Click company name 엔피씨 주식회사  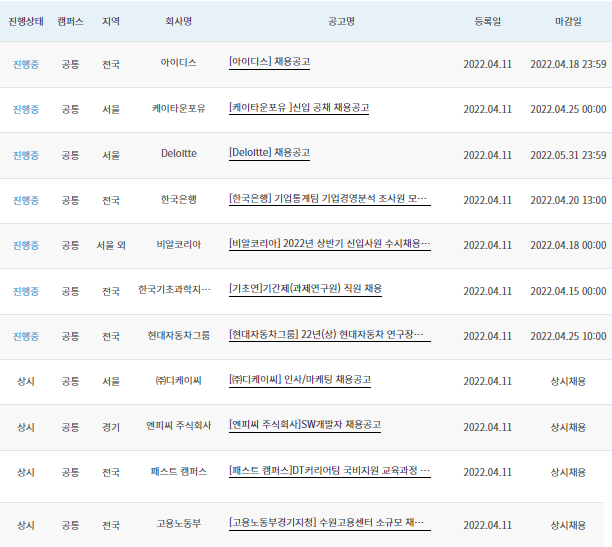178,425
